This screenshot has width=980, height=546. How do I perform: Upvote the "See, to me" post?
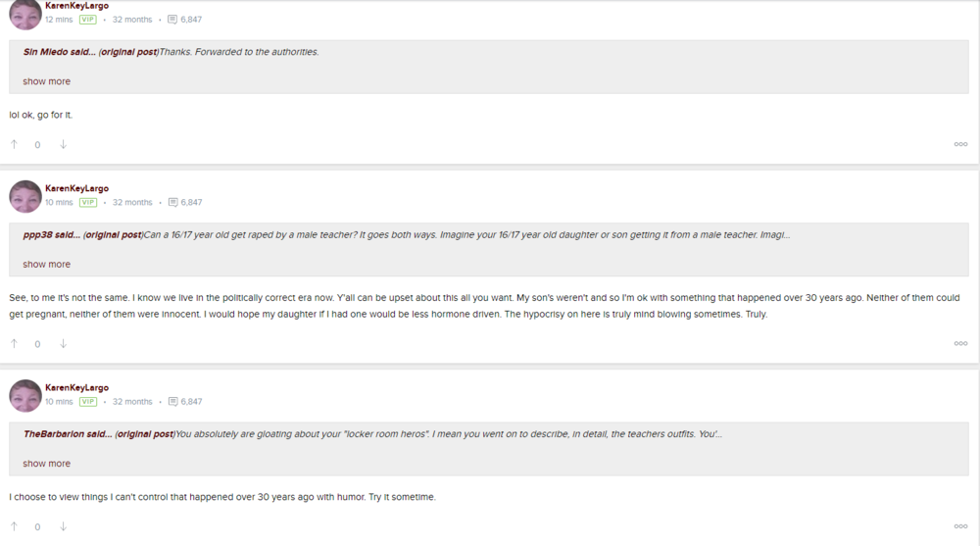[x=14, y=344]
